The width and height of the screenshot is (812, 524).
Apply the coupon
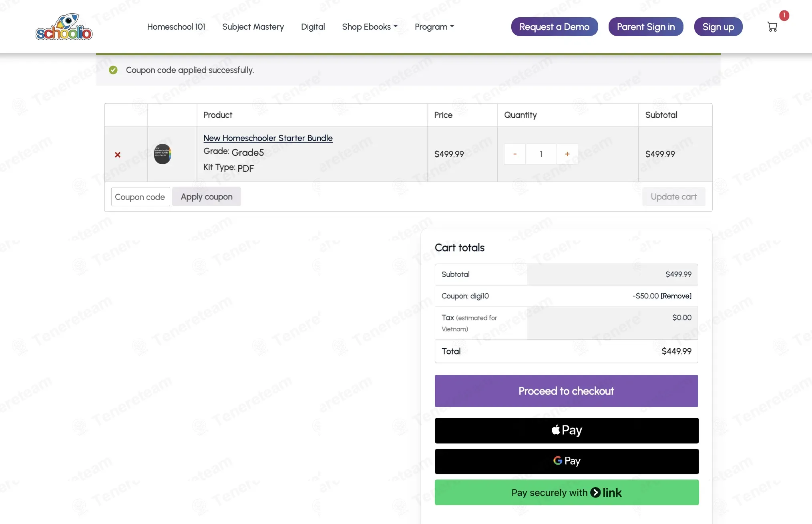pyautogui.click(x=207, y=197)
